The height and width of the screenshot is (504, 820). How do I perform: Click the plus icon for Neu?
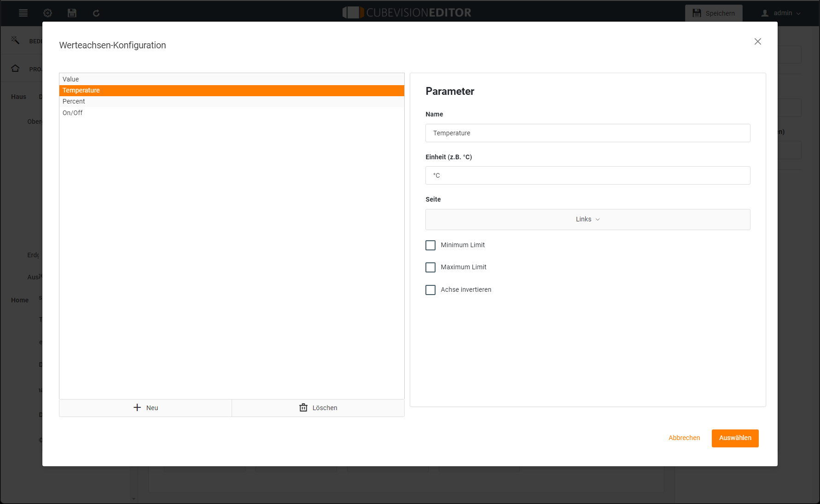137,408
